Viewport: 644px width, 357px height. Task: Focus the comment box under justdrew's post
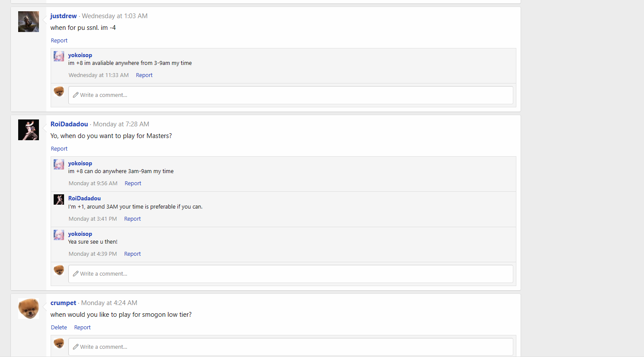pyautogui.click(x=290, y=95)
